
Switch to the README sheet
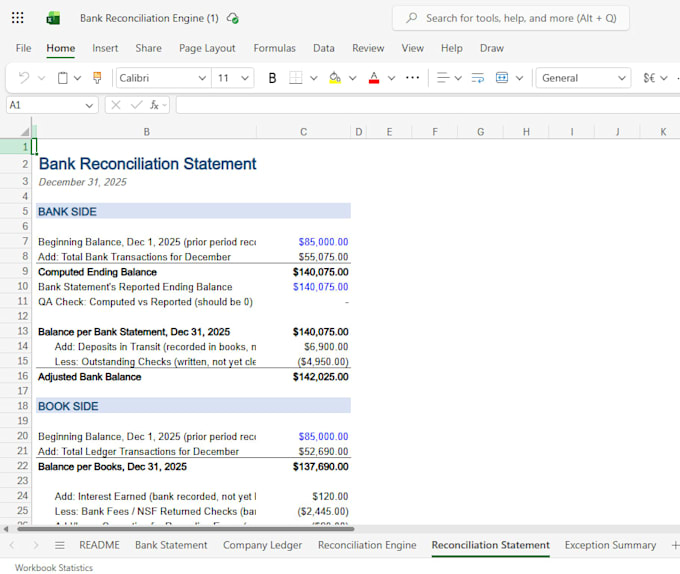(x=99, y=545)
